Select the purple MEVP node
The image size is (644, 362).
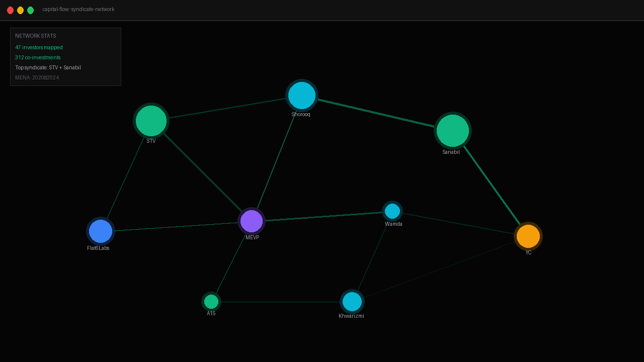pos(252,221)
